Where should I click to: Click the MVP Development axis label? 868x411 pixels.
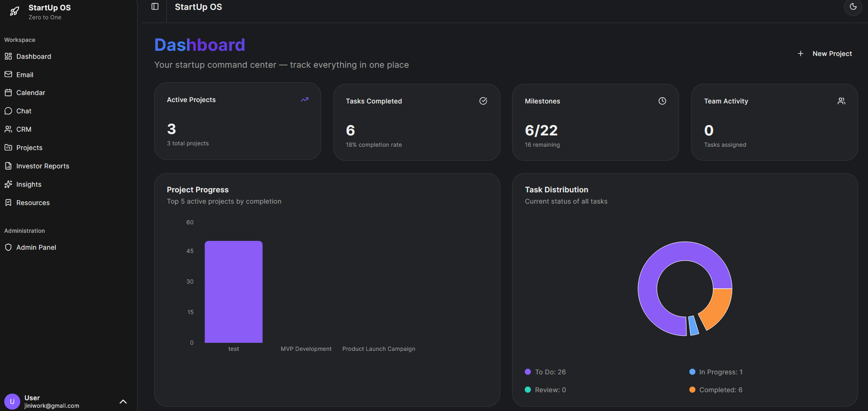[306, 349]
